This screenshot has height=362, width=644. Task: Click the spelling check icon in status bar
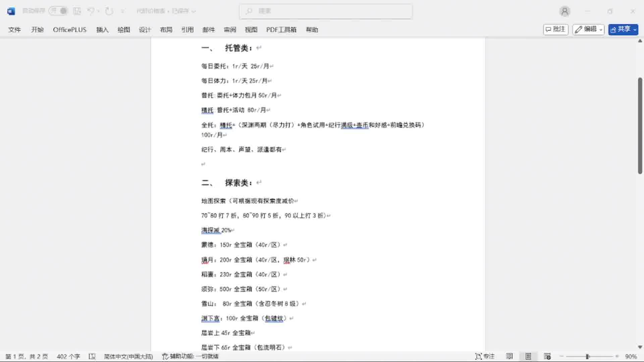tap(93, 356)
